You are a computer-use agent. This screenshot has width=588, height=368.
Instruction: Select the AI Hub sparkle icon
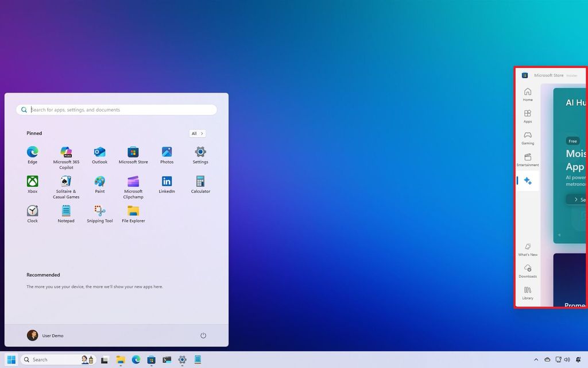528,181
